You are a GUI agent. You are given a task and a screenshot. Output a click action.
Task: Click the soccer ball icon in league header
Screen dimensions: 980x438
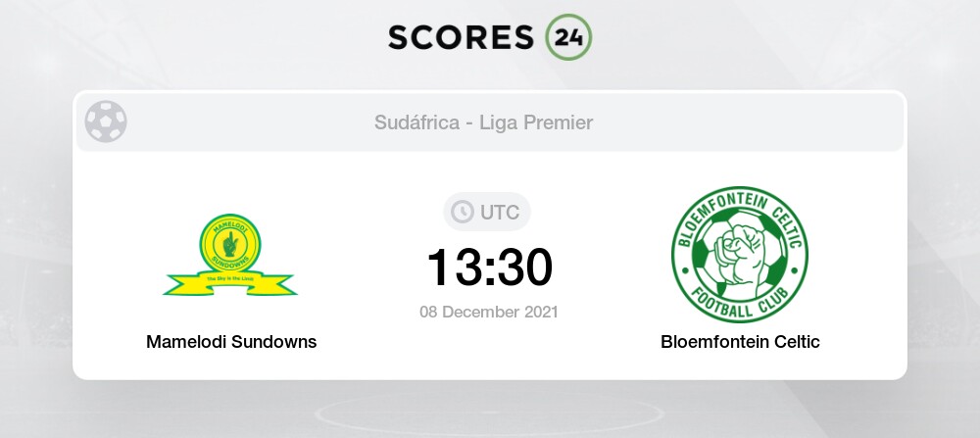coord(106,122)
